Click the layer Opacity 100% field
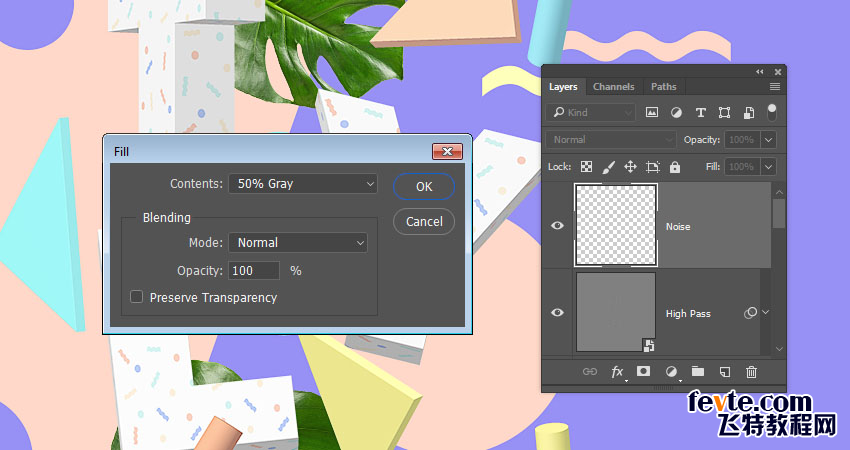Screen dimensions: 850x450 (x=742, y=139)
